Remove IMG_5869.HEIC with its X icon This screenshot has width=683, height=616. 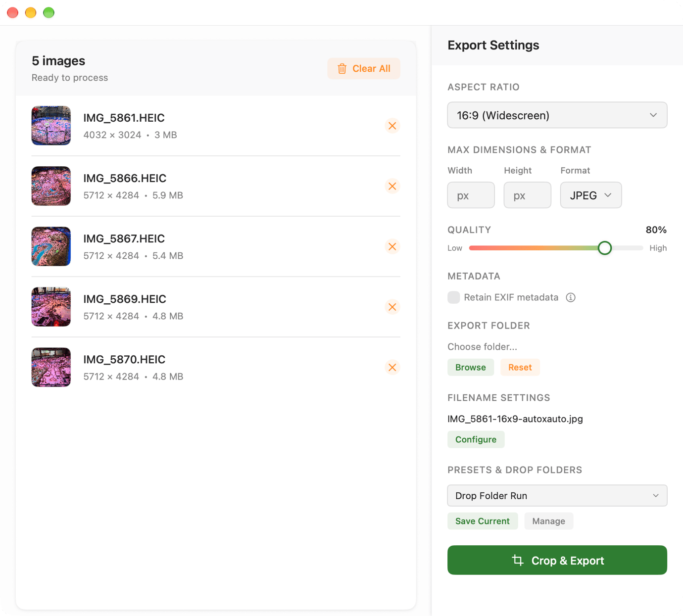point(392,307)
